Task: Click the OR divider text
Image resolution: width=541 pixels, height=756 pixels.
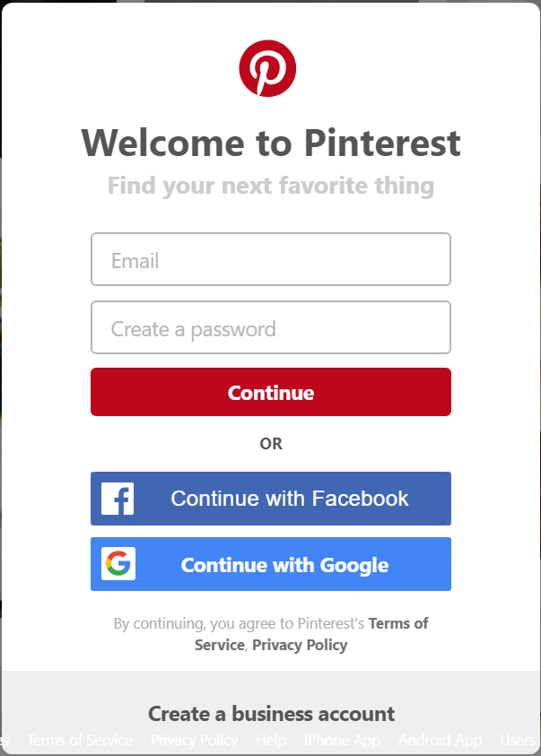Action: click(270, 444)
